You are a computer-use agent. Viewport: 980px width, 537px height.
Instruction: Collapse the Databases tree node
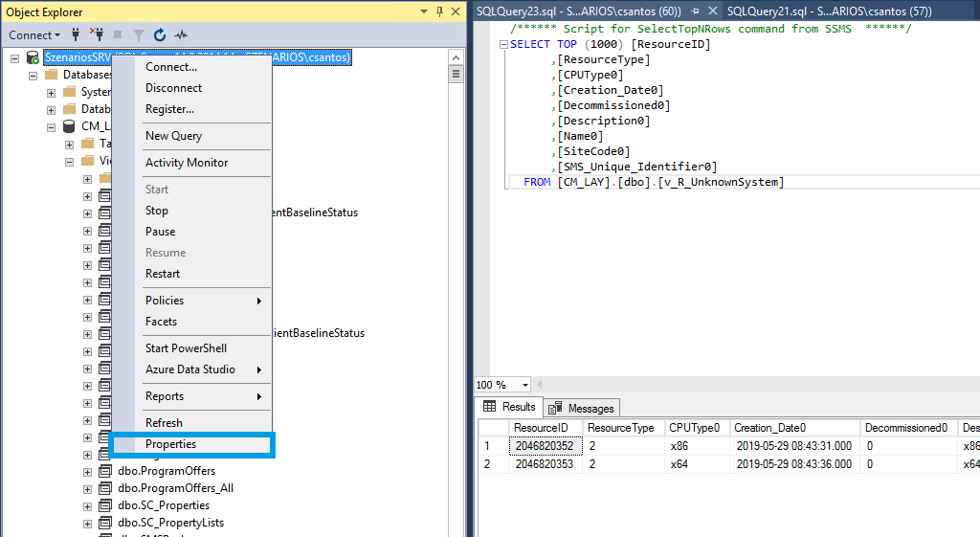[x=33, y=75]
